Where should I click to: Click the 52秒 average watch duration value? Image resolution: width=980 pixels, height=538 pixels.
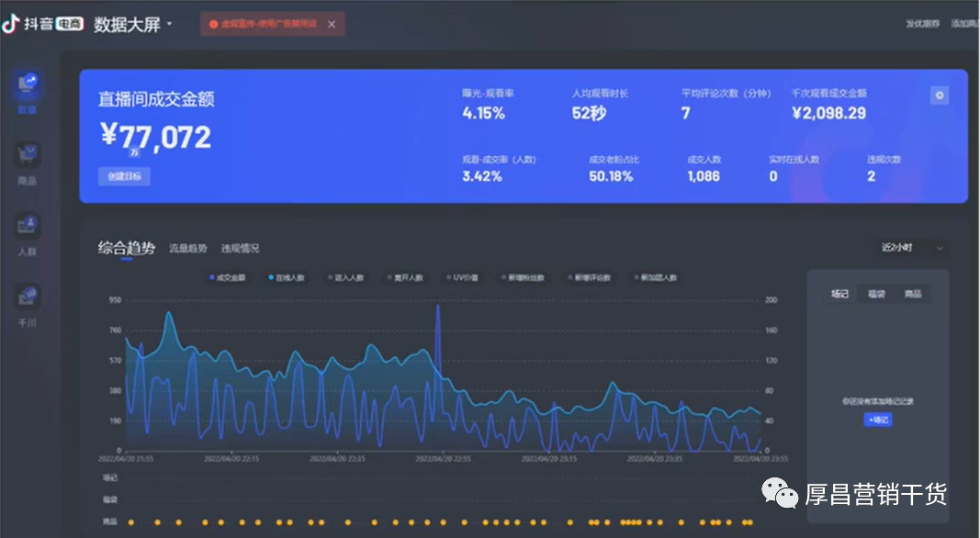tap(589, 113)
